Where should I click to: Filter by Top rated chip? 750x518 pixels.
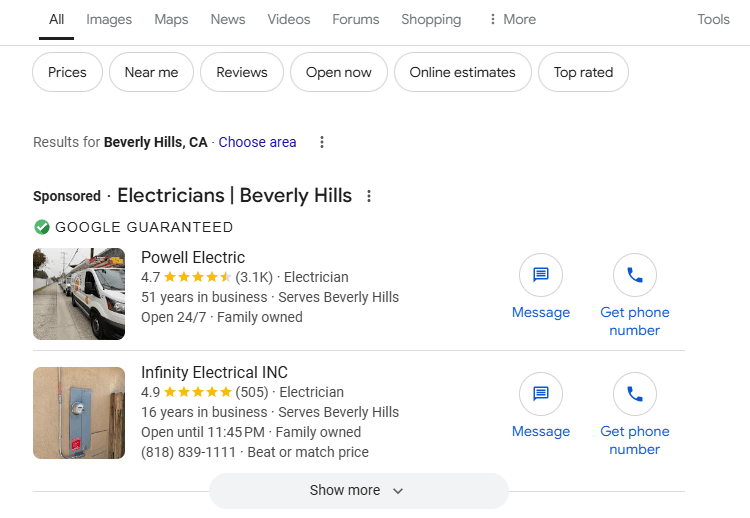(x=583, y=72)
